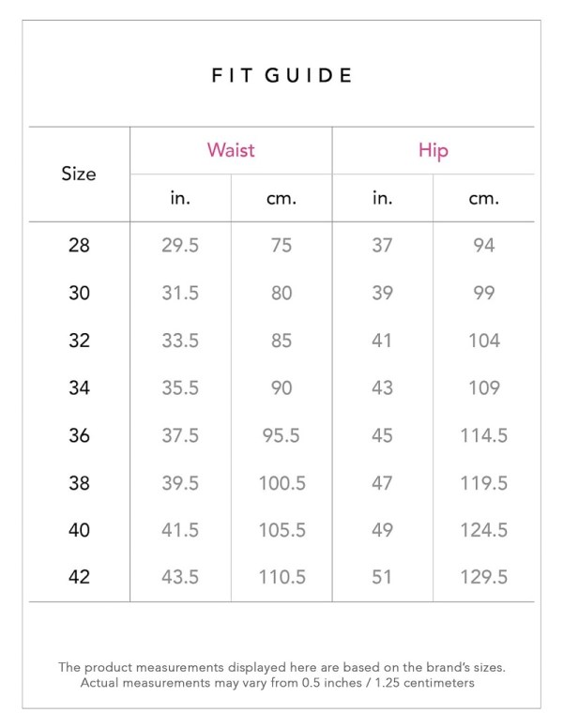Click size 38 row label

click(x=79, y=483)
